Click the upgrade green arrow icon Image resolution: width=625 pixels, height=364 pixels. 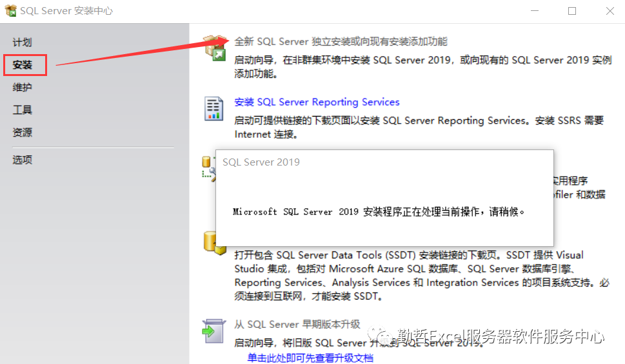click(213, 331)
